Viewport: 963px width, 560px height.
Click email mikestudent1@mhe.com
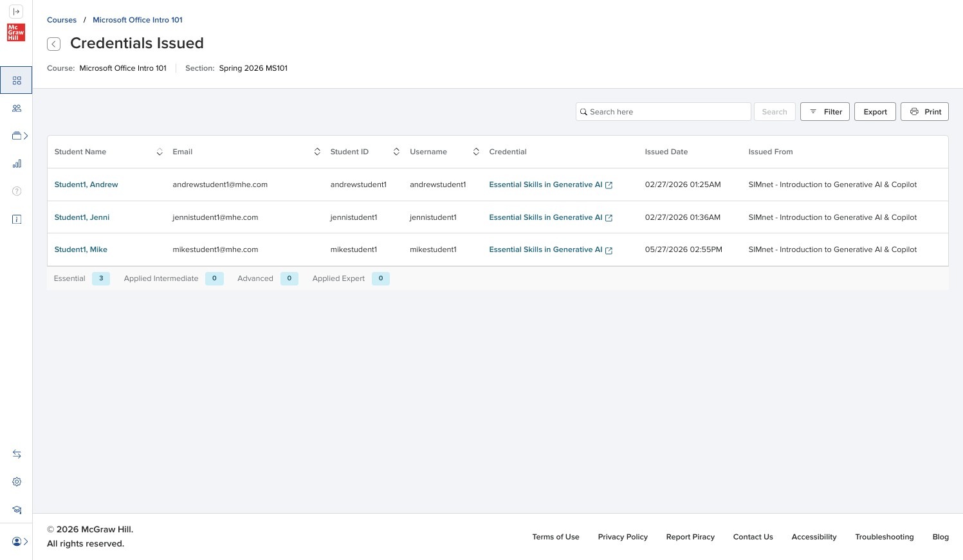click(216, 249)
